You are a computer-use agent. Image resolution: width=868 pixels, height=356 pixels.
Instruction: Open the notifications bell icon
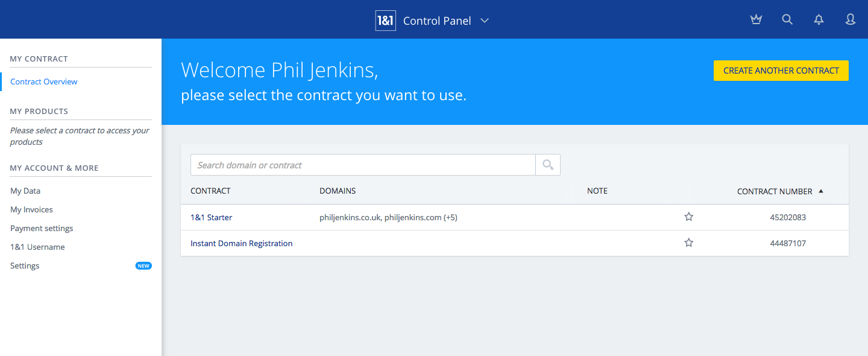[x=819, y=20]
